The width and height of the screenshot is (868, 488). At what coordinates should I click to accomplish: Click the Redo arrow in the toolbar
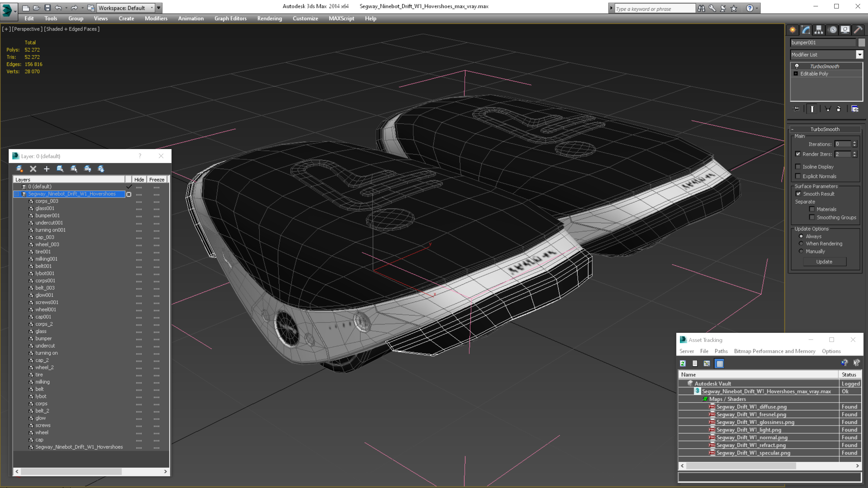[x=74, y=8]
